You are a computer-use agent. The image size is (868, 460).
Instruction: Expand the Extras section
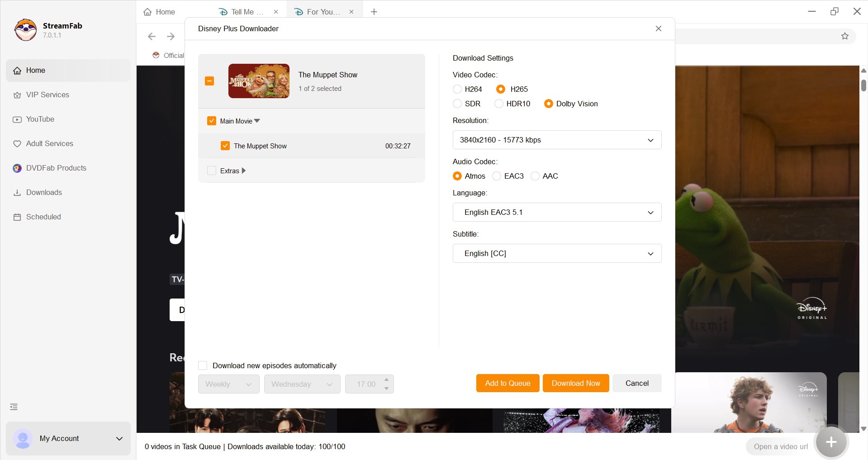click(x=244, y=171)
